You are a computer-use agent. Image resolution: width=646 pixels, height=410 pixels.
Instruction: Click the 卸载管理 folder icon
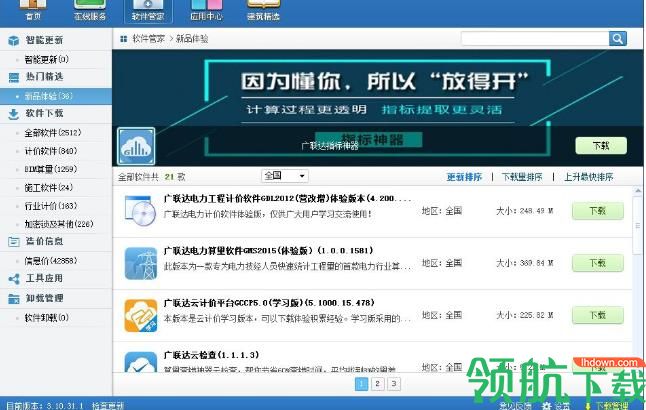[14, 299]
